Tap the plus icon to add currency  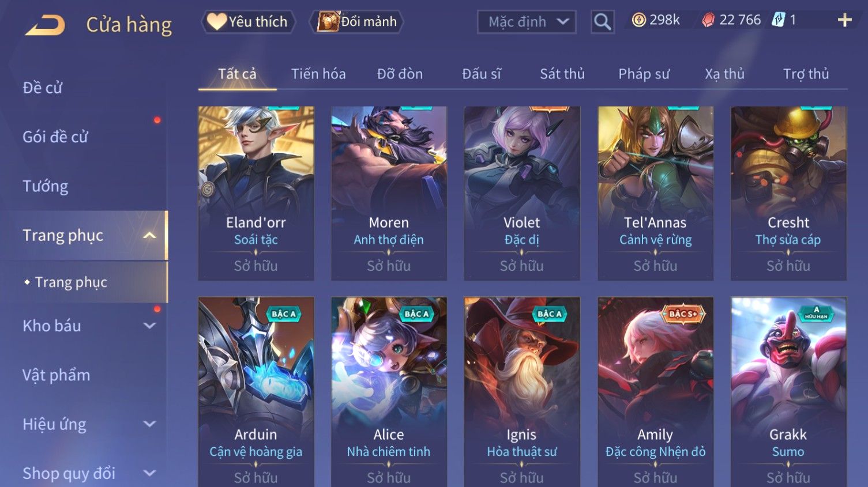(844, 21)
